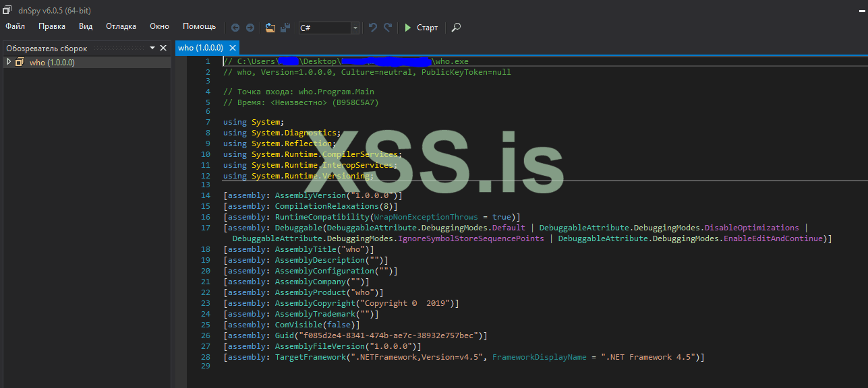The width and height of the screenshot is (868, 388).
Task: Click AssemblyTrademark on line 24
Action: pos(315,314)
